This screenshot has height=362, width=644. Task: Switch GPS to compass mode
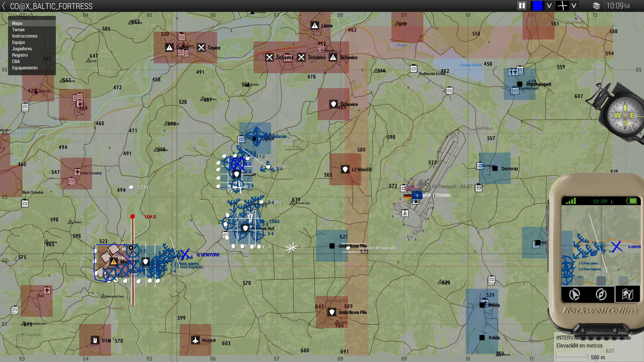(x=601, y=294)
